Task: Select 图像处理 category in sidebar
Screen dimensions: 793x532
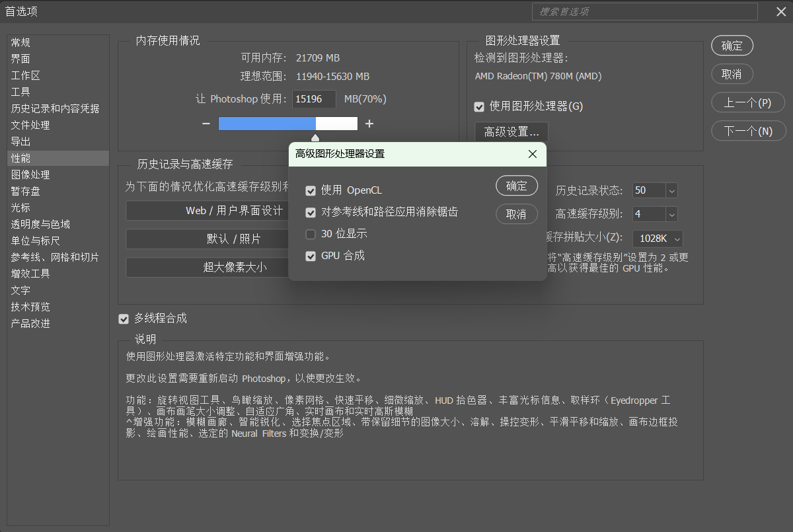Action: (x=58, y=174)
